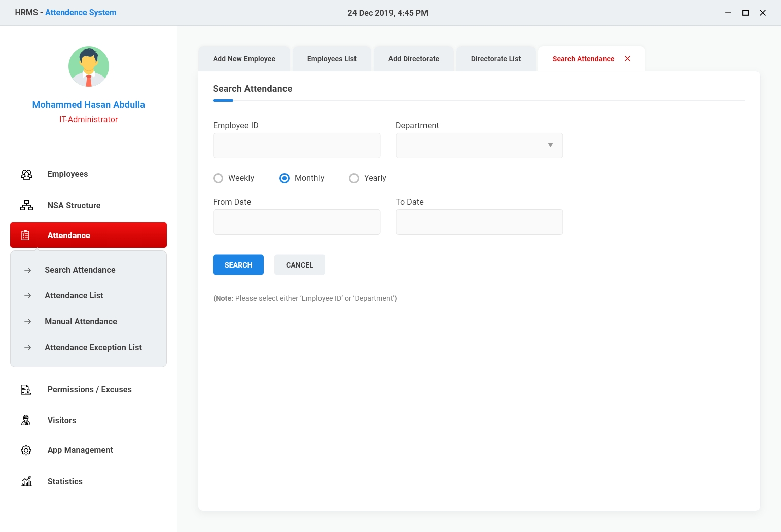Viewport: 781px width, 532px height.
Task: Click the Employees people icon in sidebar
Action: (x=26, y=174)
